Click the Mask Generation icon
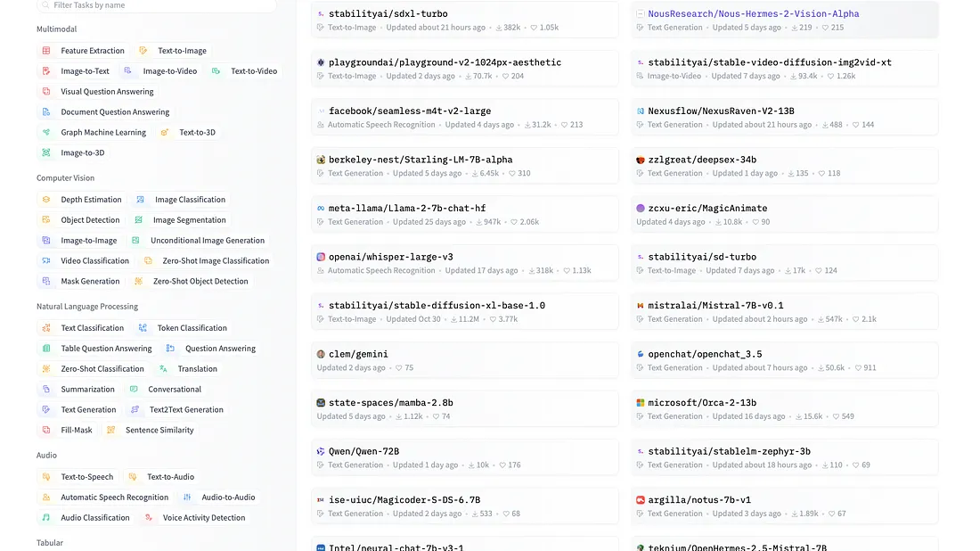980x551 pixels. pos(46,282)
